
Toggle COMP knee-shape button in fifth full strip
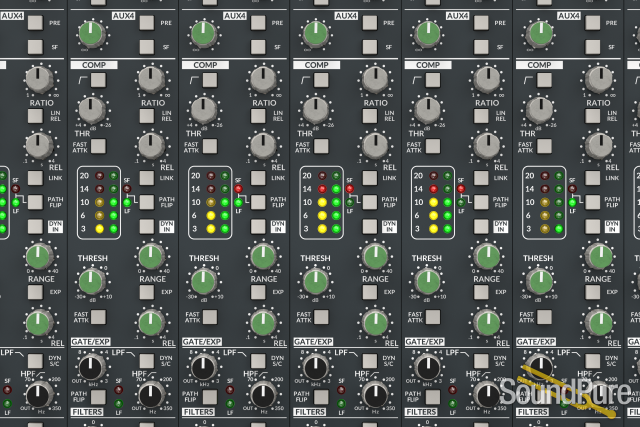point(544,80)
